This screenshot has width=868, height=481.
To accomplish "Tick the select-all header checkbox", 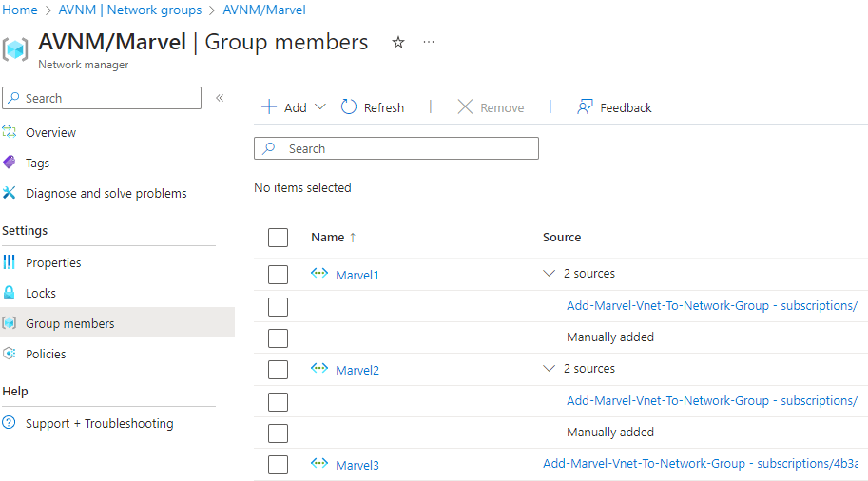I will pos(278,238).
